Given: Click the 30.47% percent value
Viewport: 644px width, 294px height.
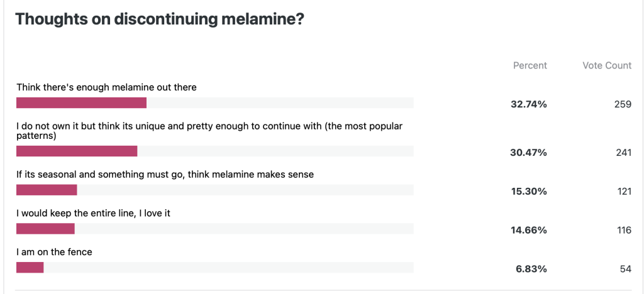Looking at the screenshot, I should point(528,153).
